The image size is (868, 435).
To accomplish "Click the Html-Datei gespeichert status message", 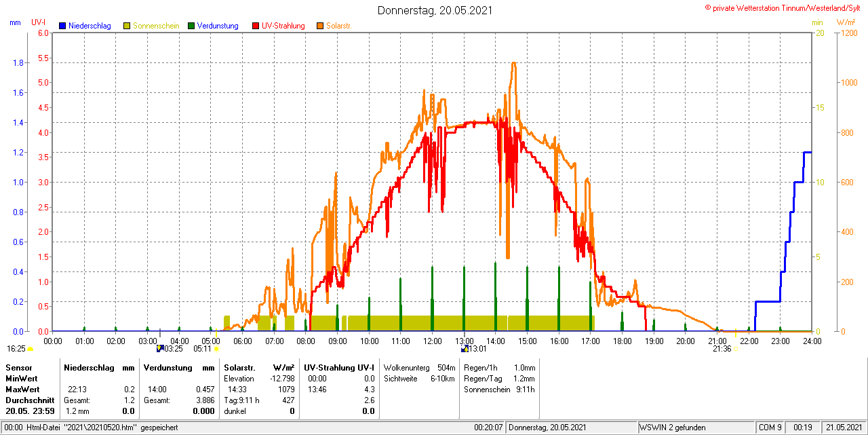I will 91,428.
